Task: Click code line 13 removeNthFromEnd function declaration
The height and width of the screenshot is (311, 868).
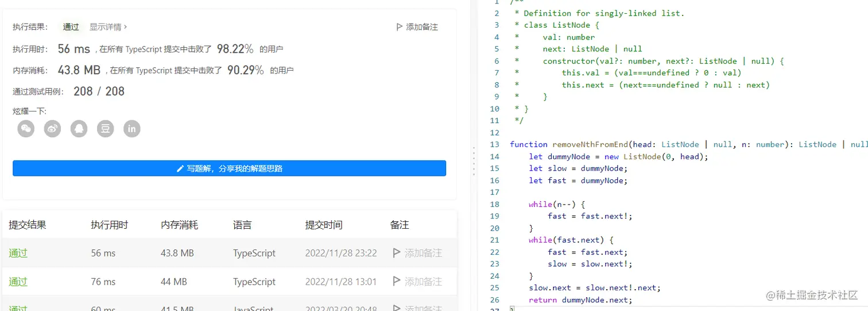Action: click(689, 144)
